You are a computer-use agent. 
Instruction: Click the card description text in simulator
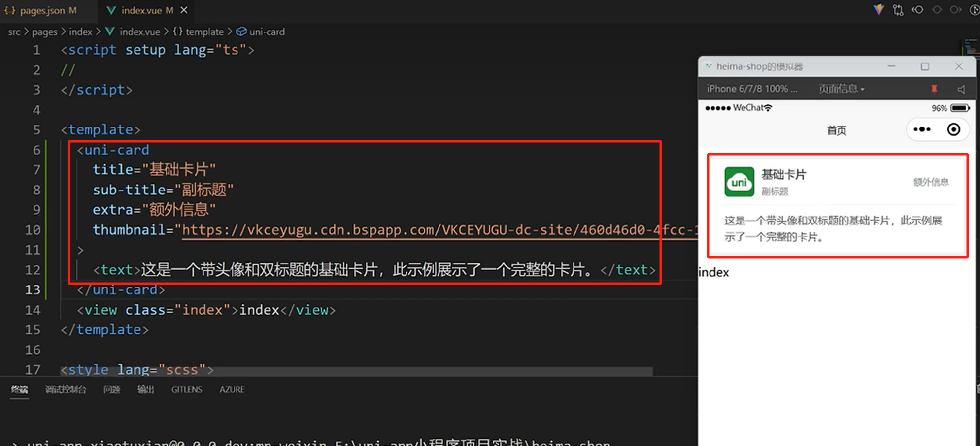(x=833, y=228)
